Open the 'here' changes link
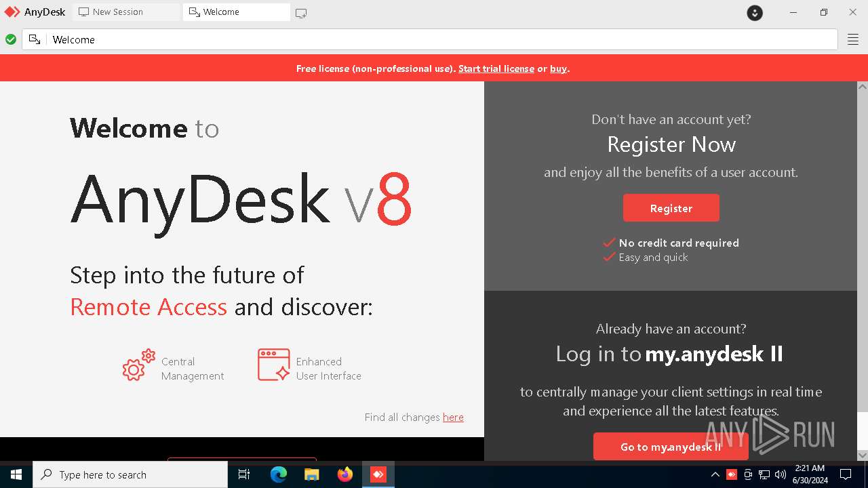Viewport: 868px width, 488px height. point(453,417)
